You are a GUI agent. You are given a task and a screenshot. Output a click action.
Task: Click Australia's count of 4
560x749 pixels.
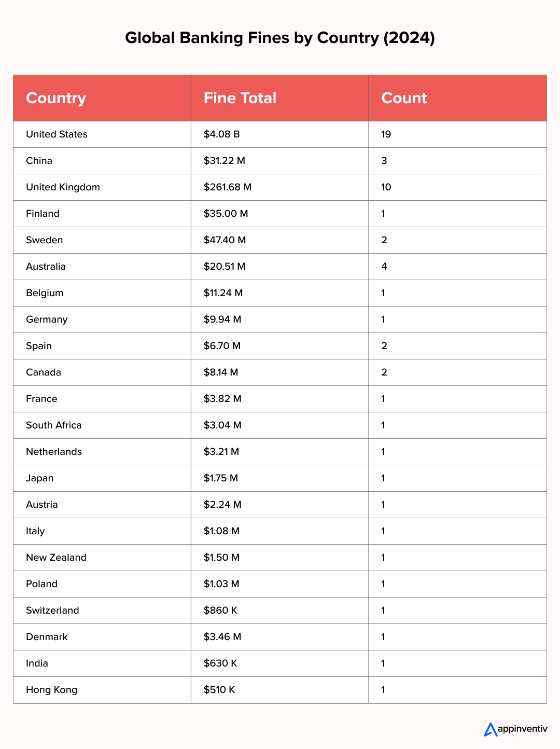pos(384,267)
